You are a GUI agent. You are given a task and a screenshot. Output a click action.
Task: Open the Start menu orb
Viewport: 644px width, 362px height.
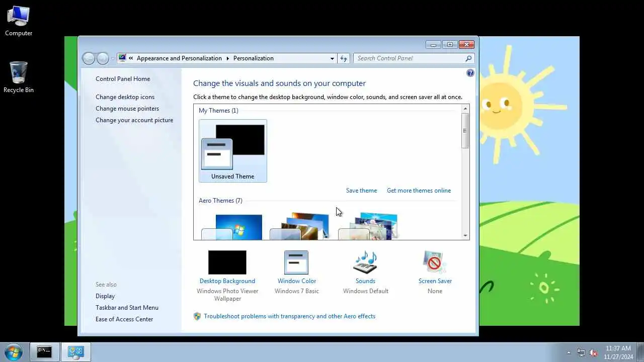[x=13, y=352]
